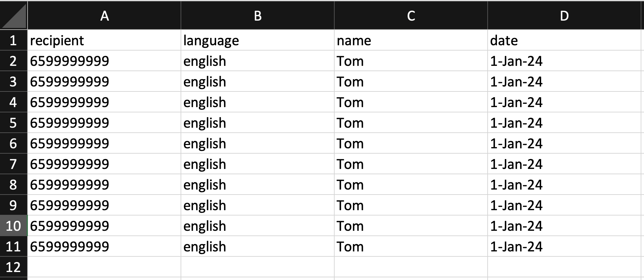Image resolution: width=644 pixels, height=280 pixels.
Task: Select cell C7 containing Tom
Action: [x=411, y=164]
